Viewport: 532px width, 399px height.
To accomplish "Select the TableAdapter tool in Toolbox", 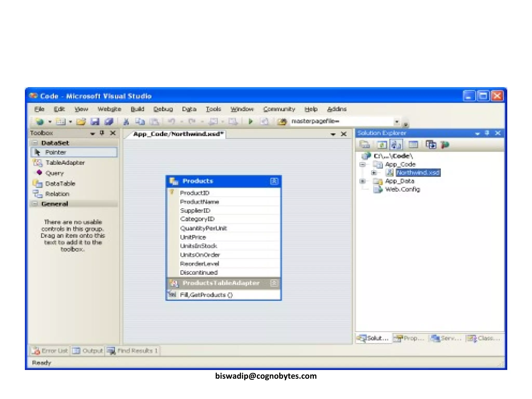I will point(65,163).
